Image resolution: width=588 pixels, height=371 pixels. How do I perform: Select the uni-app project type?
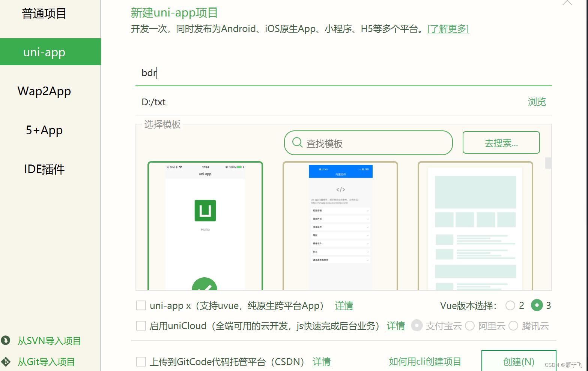pyautogui.click(x=50, y=52)
